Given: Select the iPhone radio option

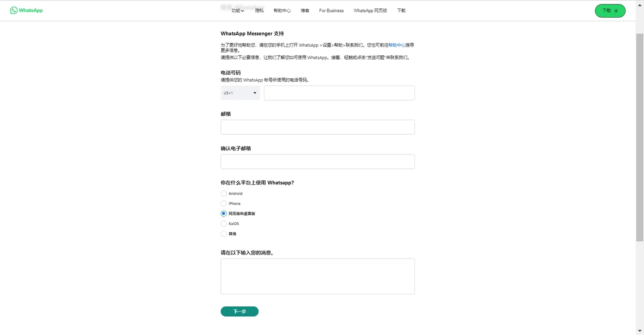Looking at the screenshot, I should 224,203.
